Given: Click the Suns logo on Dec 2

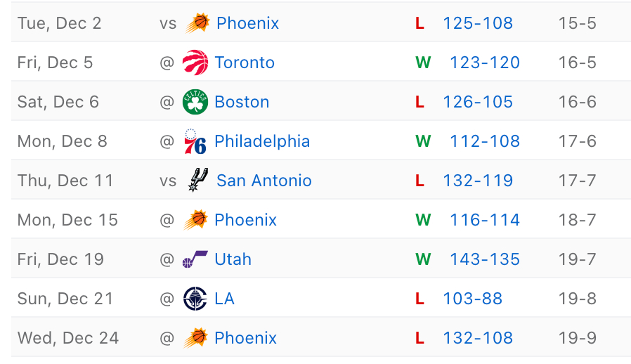Looking at the screenshot, I should click(197, 23).
